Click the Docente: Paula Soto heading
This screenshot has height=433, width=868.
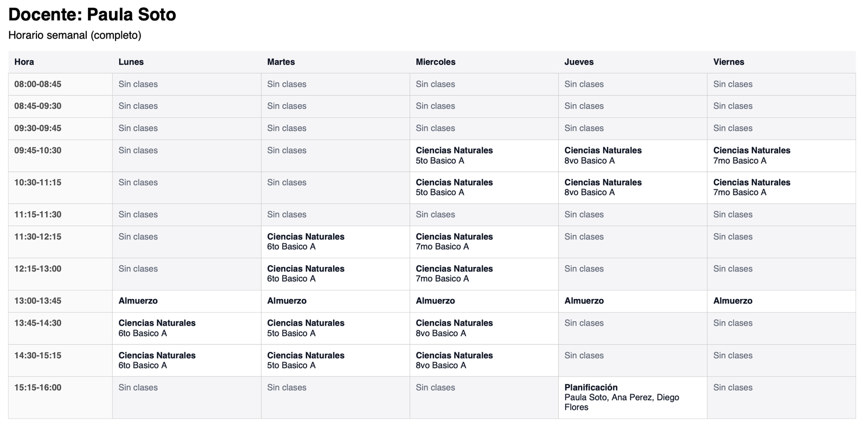[92, 15]
